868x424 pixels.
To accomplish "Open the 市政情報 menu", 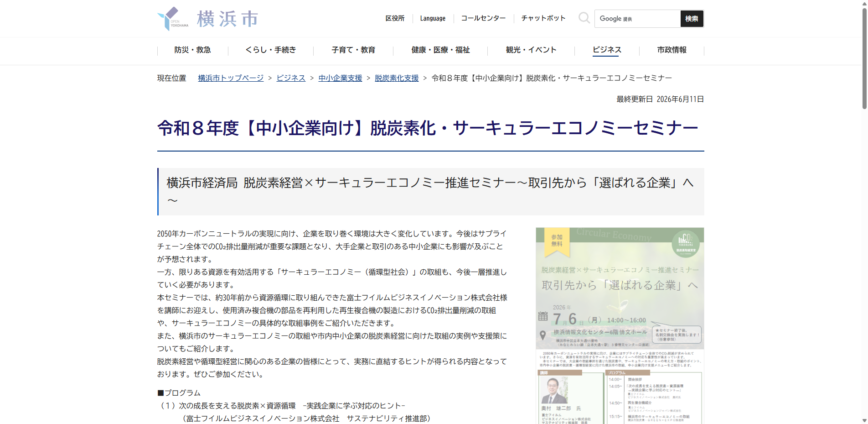I will (x=672, y=50).
